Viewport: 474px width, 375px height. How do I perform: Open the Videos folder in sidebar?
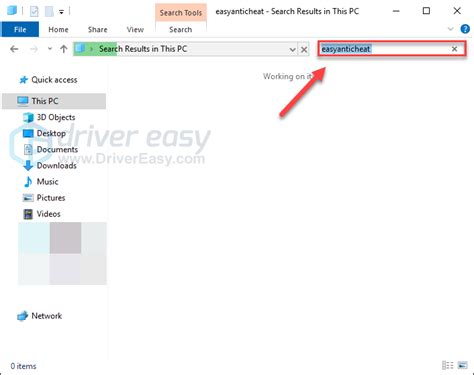click(42, 214)
